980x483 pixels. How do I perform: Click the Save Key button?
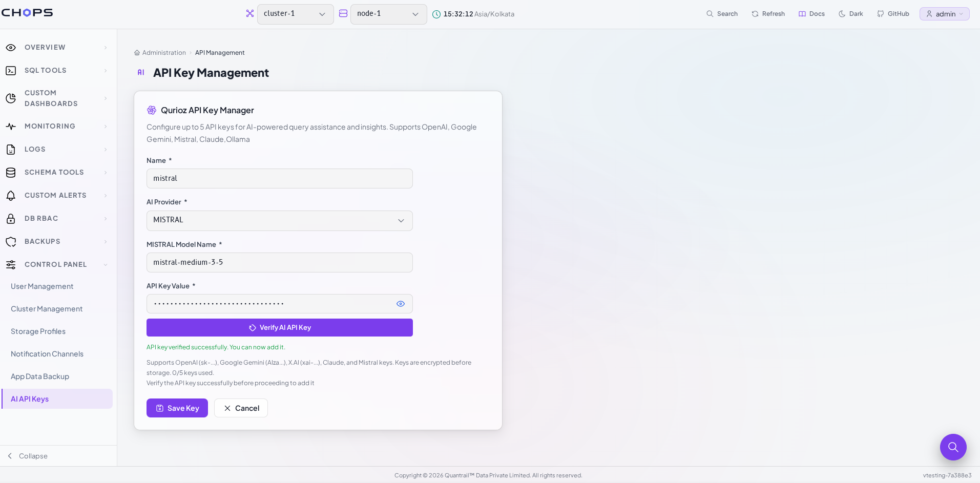point(177,408)
